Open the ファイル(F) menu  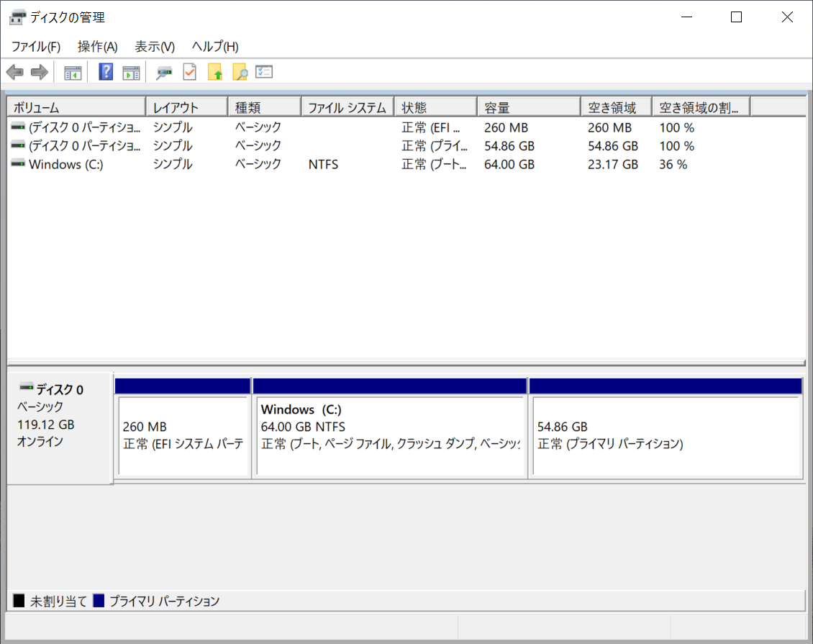click(36, 46)
